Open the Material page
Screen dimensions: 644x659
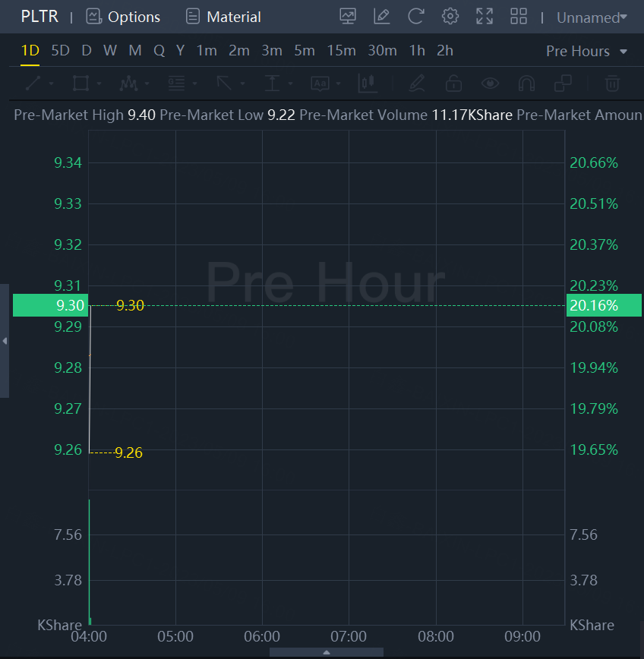[x=223, y=17]
